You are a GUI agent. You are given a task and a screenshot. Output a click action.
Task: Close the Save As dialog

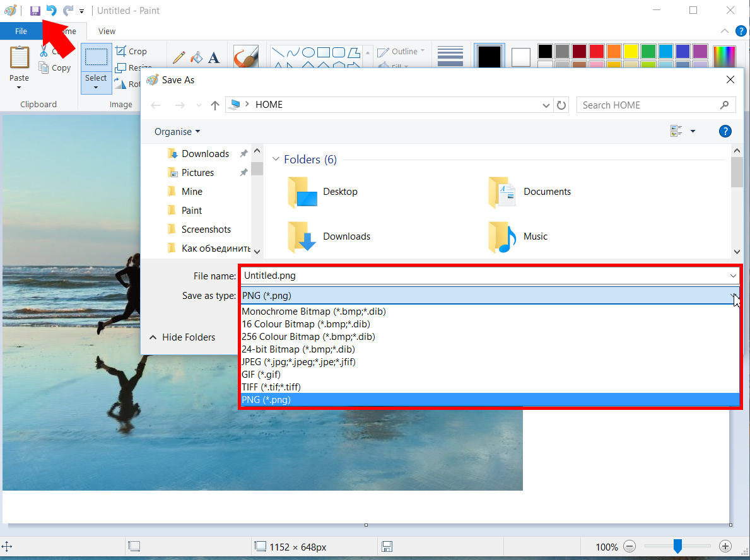coord(730,79)
